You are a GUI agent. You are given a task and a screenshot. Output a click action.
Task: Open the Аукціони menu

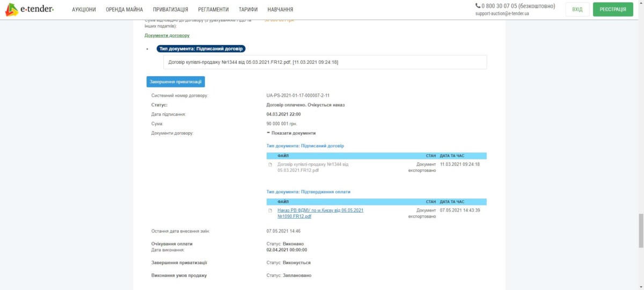(84, 10)
